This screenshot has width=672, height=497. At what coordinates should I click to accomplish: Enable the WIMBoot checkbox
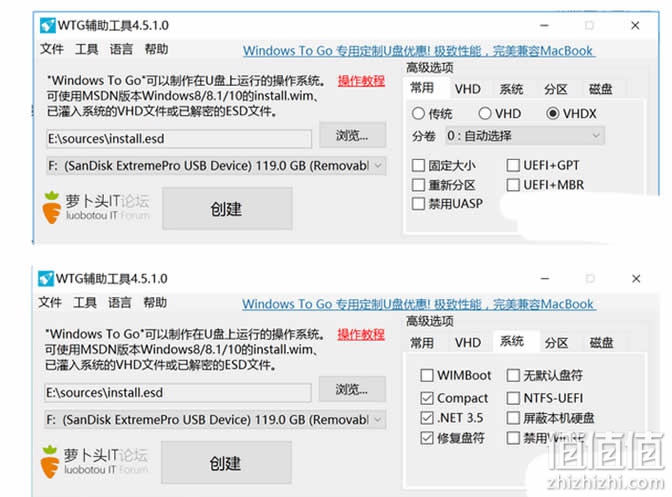pyautogui.click(x=427, y=375)
